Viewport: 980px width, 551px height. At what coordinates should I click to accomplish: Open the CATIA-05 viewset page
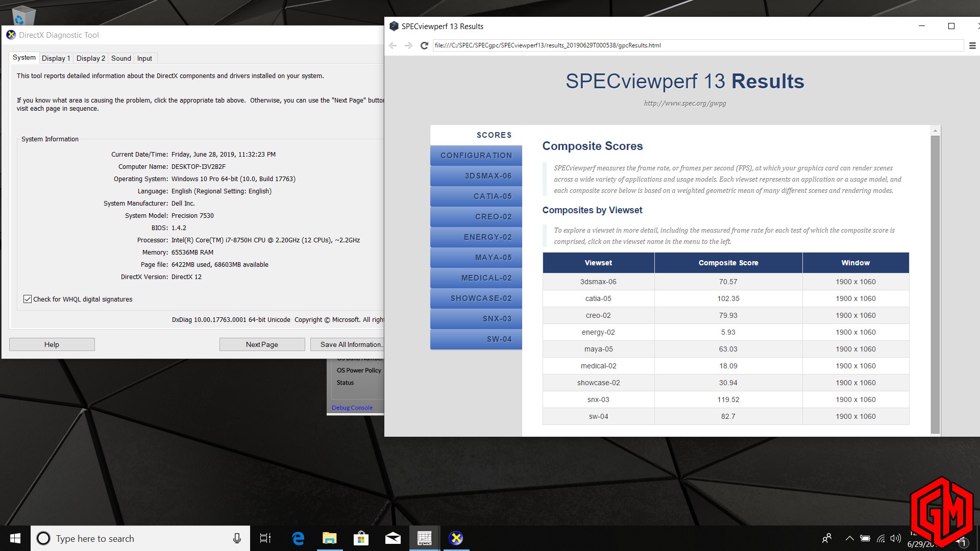[476, 196]
